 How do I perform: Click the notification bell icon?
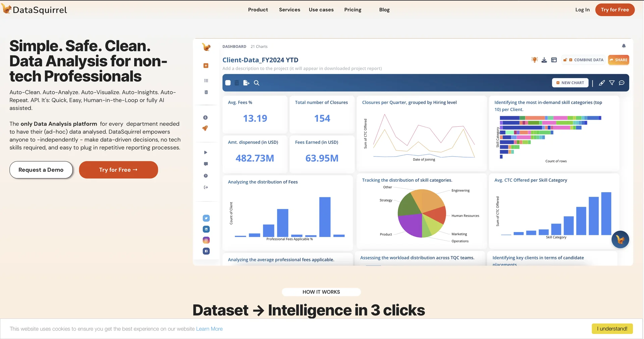(x=624, y=46)
